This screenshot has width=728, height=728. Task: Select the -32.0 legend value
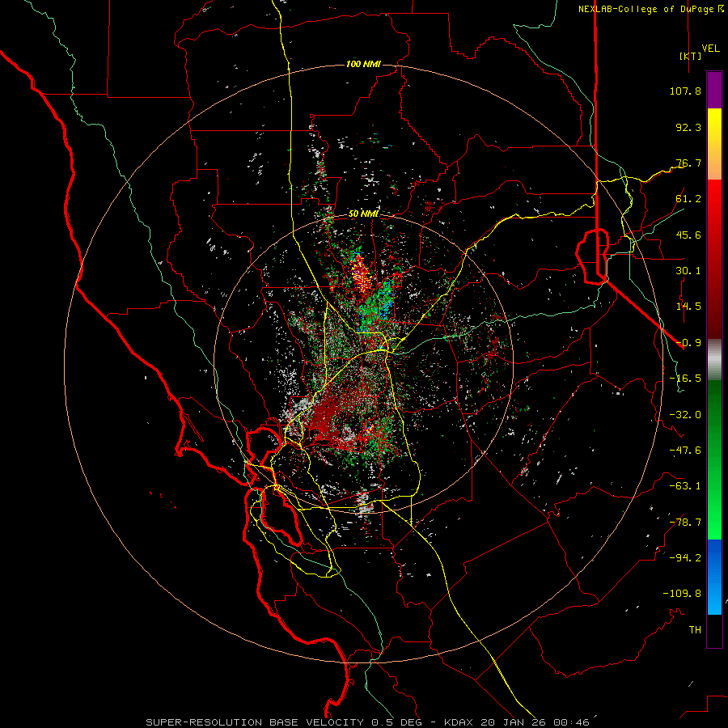(685, 415)
